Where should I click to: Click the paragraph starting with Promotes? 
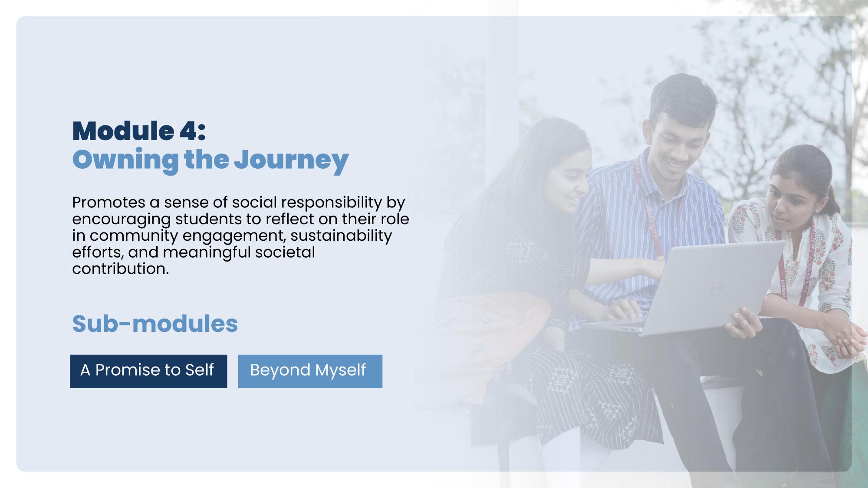240,235
